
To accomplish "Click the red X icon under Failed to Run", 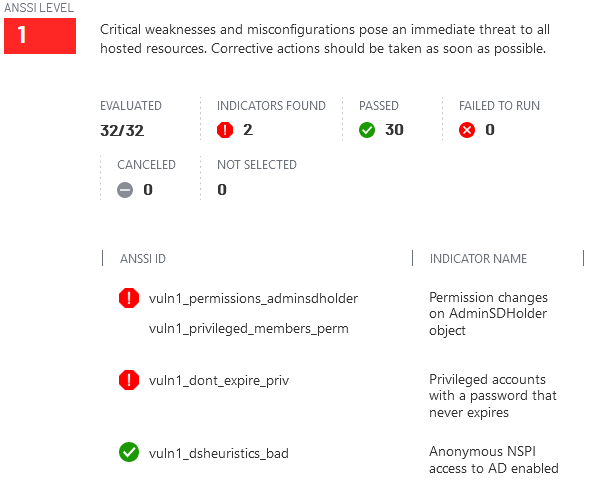I will point(467,130).
